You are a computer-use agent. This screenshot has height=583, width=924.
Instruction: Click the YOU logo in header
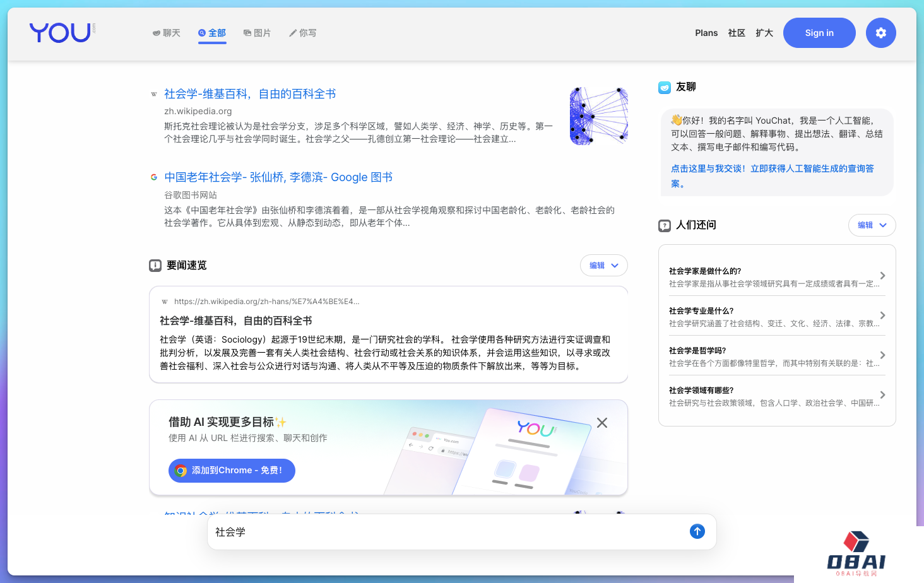coord(61,33)
